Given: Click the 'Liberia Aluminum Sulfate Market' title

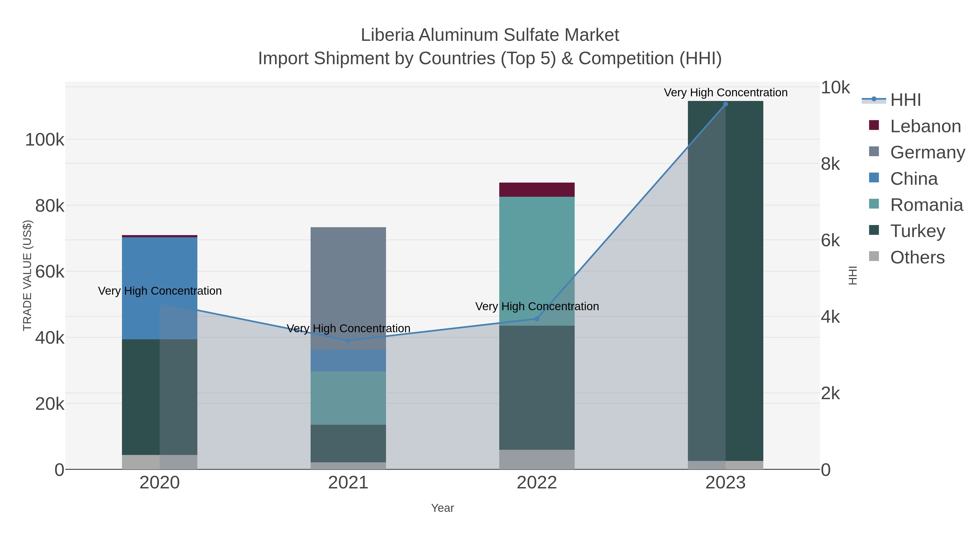Looking at the screenshot, I should [x=490, y=35].
